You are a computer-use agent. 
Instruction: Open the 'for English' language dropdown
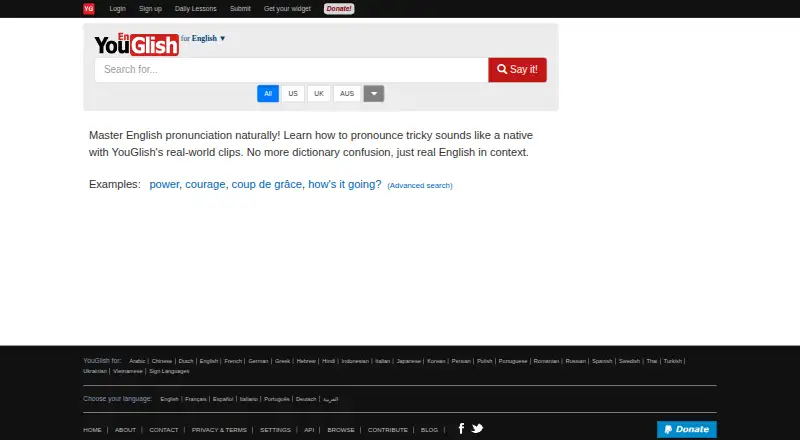[203, 38]
